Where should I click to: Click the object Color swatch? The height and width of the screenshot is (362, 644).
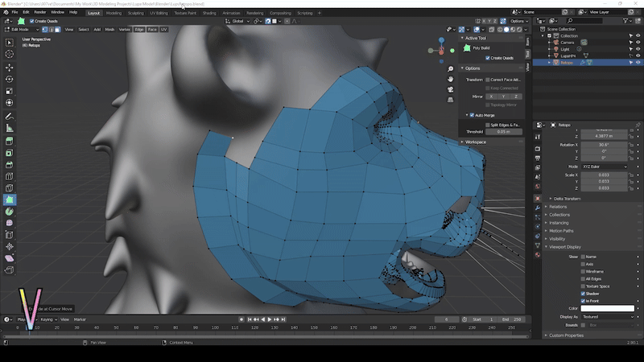tap(608, 308)
